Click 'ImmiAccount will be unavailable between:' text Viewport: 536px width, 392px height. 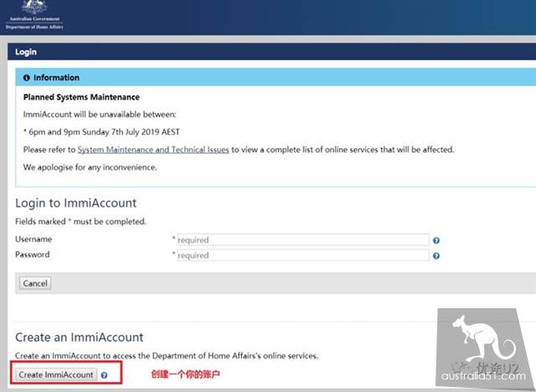pos(100,115)
